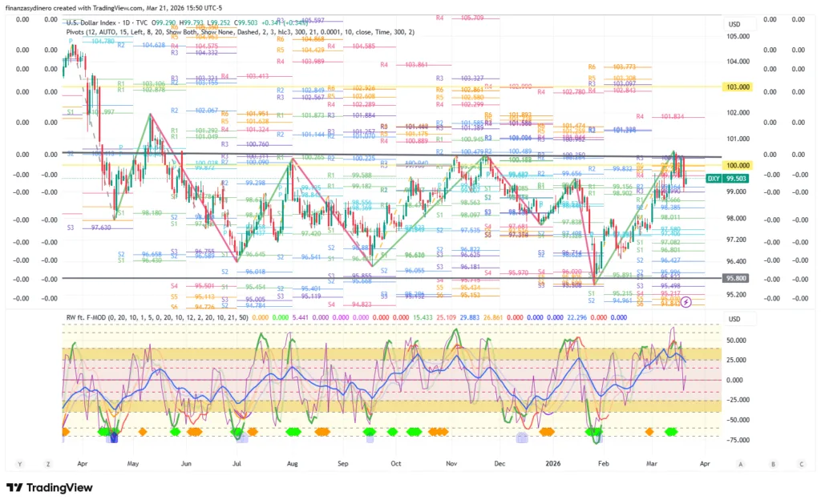
Task: Click the Z badge on the time axis
Action: pos(48,463)
